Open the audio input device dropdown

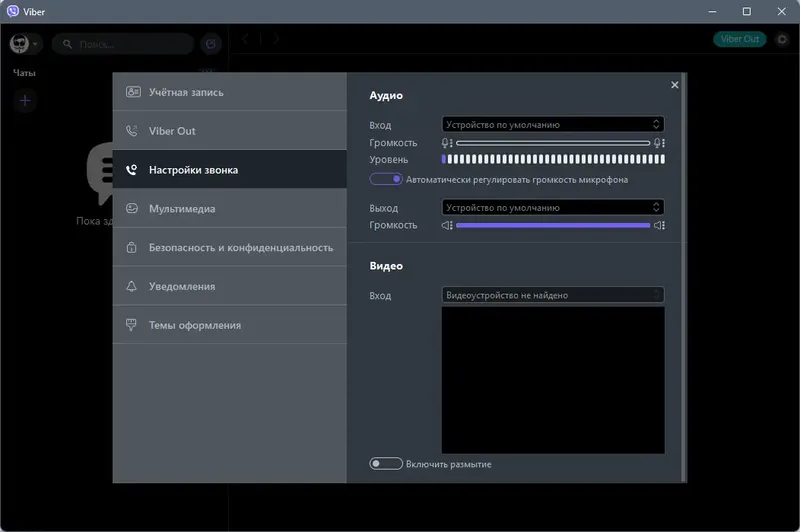click(x=553, y=124)
